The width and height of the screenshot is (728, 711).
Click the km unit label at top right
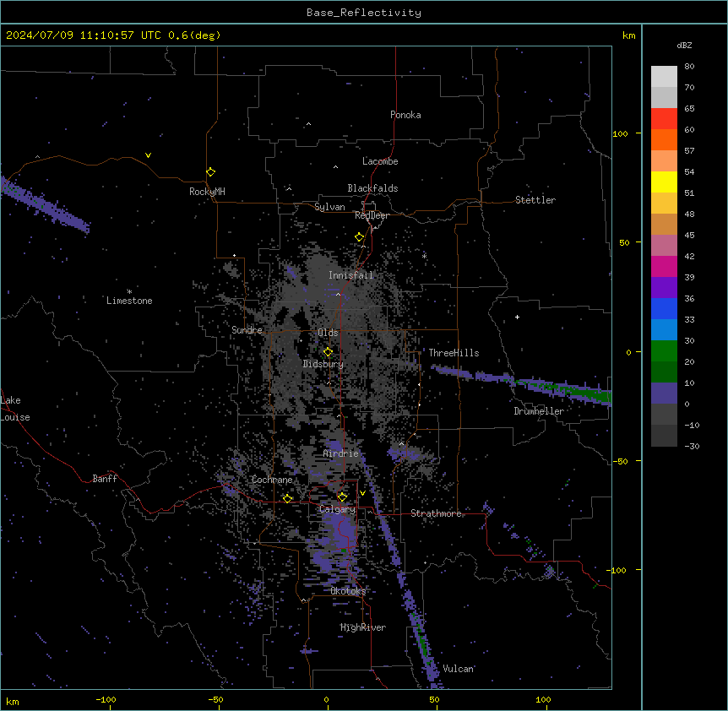pyautogui.click(x=628, y=35)
